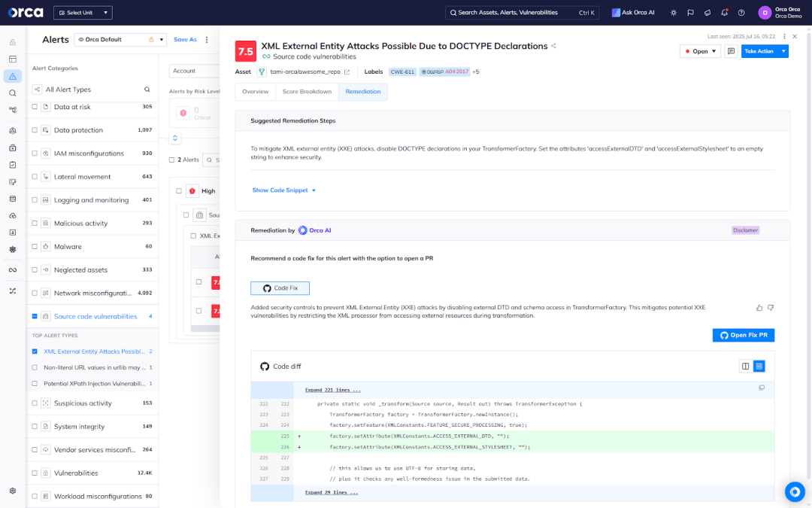This screenshot has height=508, width=812.
Task: Open external link icon beside awesome_repo
Action: coord(347,72)
